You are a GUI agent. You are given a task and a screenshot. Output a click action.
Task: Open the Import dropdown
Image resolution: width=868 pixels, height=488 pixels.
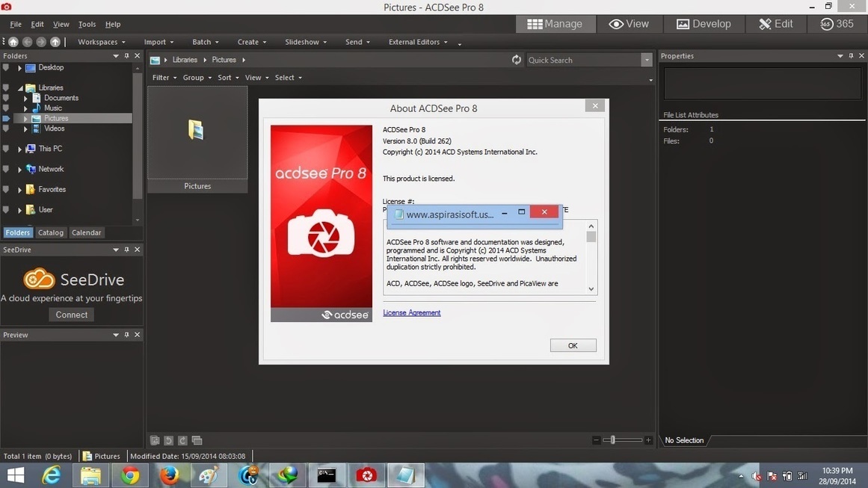(159, 42)
